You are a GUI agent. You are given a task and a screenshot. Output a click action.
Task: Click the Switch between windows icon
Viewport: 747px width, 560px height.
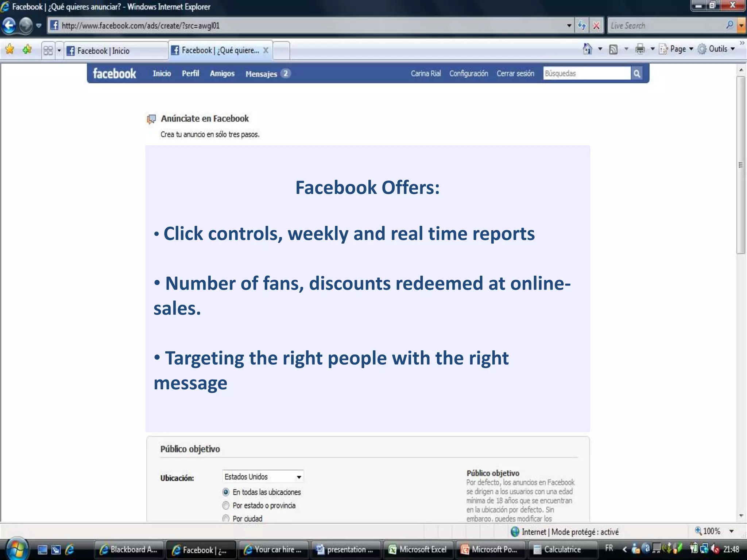[56, 549]
